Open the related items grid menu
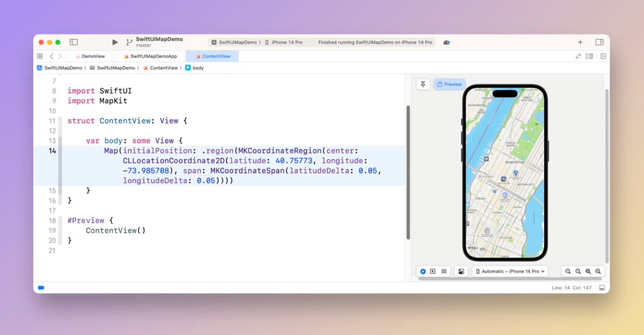The width and height of the screenshot is (644, 335). (40, 56)
